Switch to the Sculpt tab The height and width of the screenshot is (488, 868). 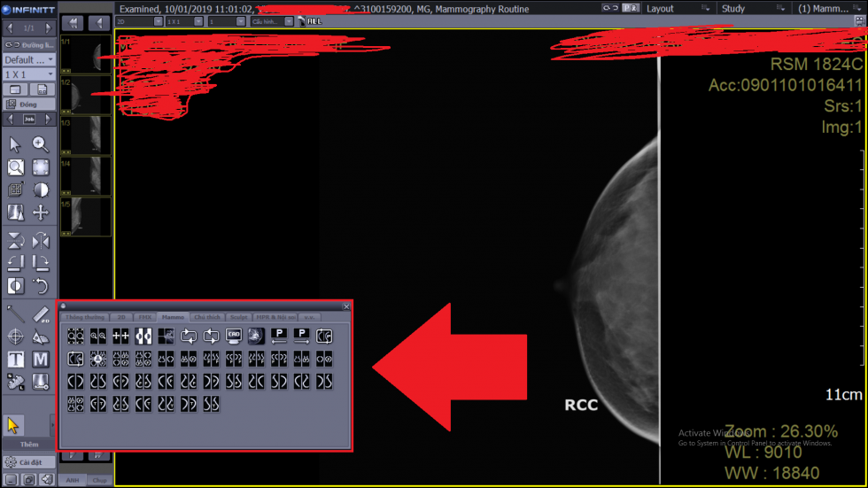coord(238,316)
